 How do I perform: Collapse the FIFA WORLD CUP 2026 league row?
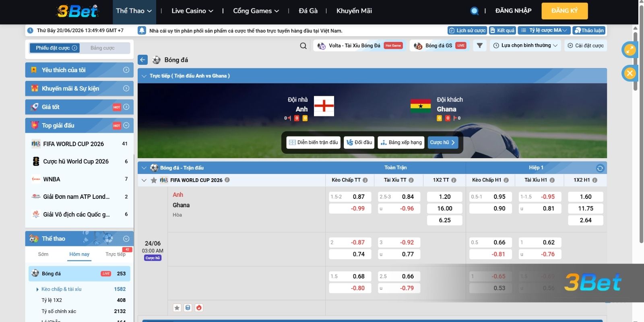pyautogui.click(x=144, y=180)
